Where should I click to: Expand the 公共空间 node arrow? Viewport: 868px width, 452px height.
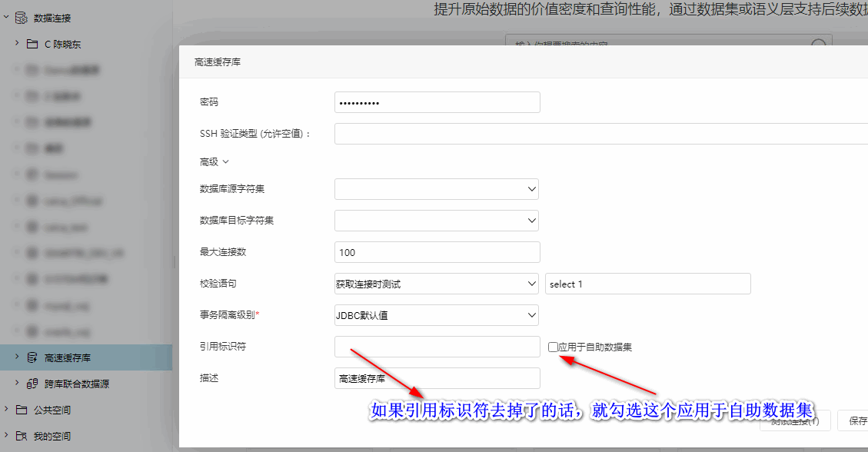click(x=6, y=410)
